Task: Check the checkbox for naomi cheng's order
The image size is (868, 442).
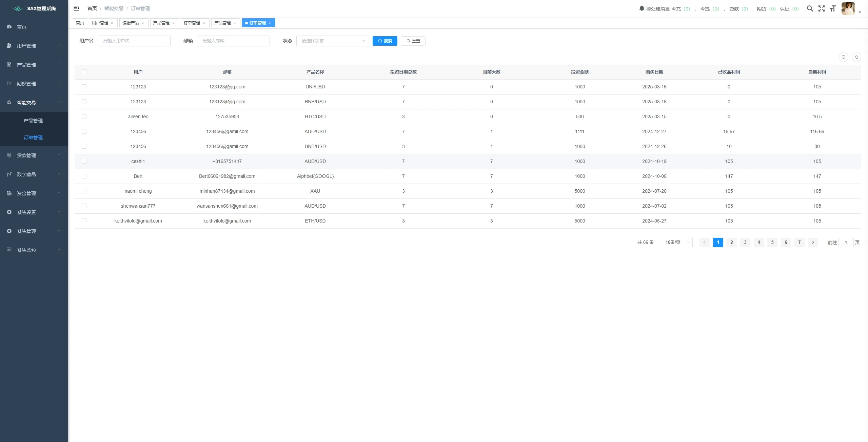Action: pyautogui.click(x=84, y=191)
